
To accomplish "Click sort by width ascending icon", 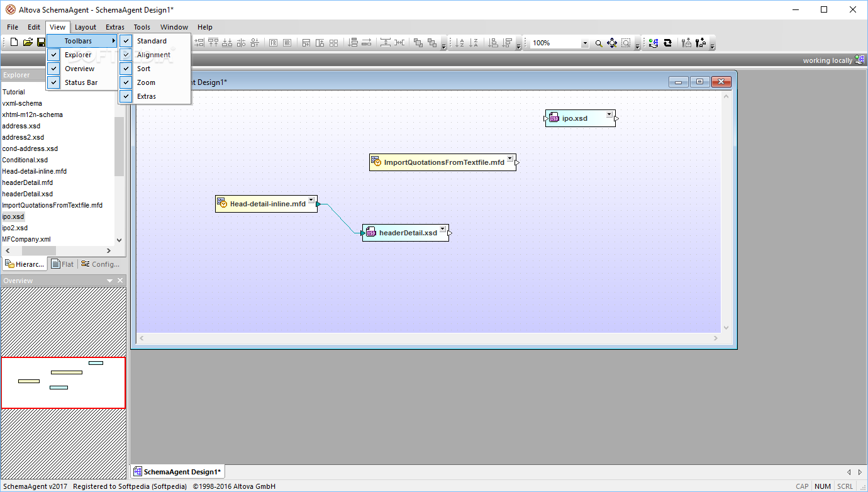I will tap(493, 43).
